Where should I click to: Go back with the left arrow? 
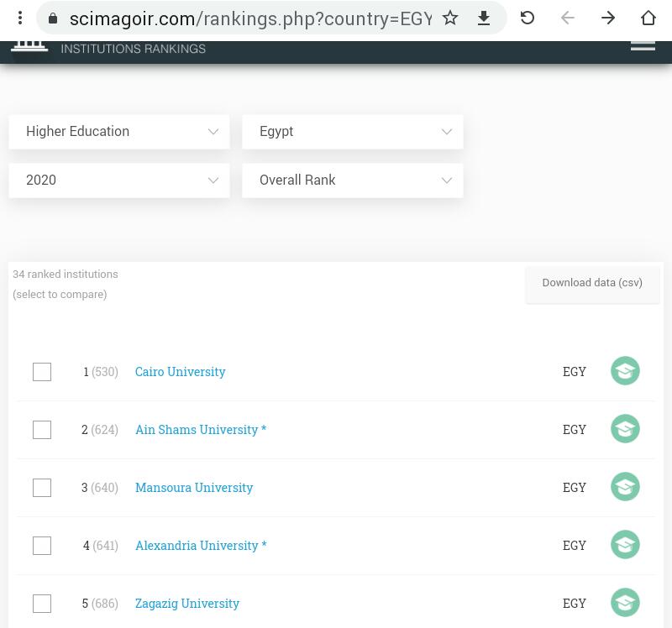pyautogui.click(x=568, y=18)
